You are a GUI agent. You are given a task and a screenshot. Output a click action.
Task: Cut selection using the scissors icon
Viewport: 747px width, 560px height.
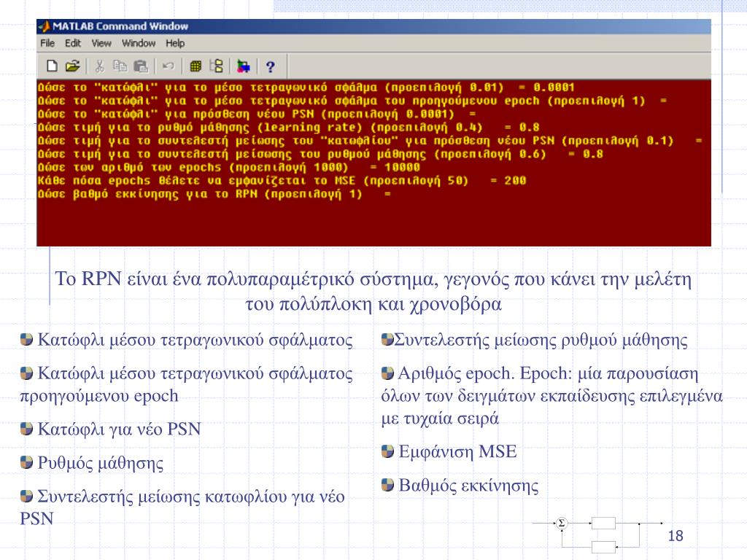(x=99, y=66)
